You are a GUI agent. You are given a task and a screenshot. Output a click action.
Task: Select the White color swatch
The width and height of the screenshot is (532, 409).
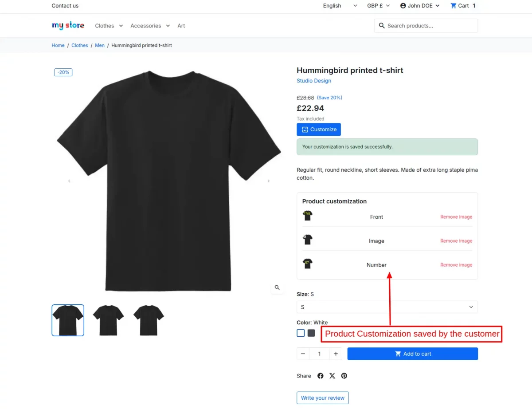coord(301,333)
